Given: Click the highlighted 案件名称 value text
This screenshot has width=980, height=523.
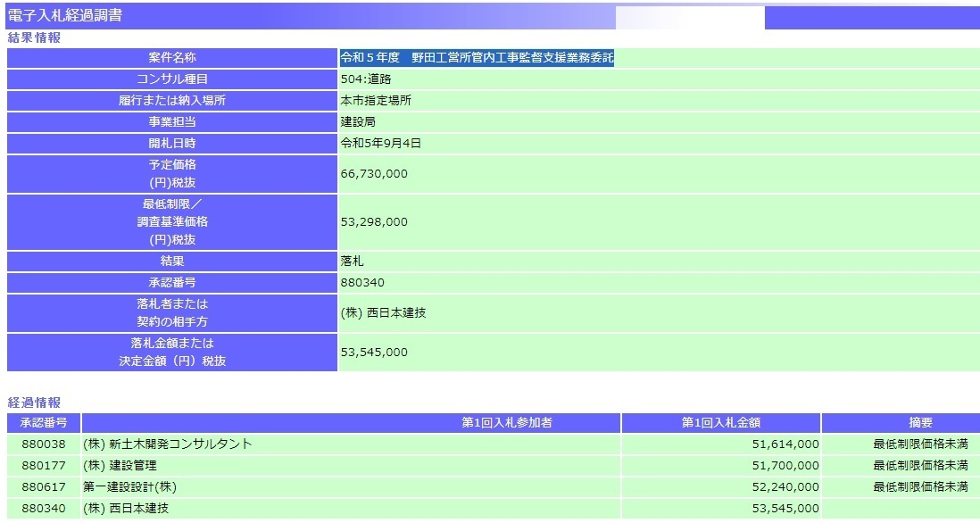Looking at the screenshot, I should pos(477,58).
